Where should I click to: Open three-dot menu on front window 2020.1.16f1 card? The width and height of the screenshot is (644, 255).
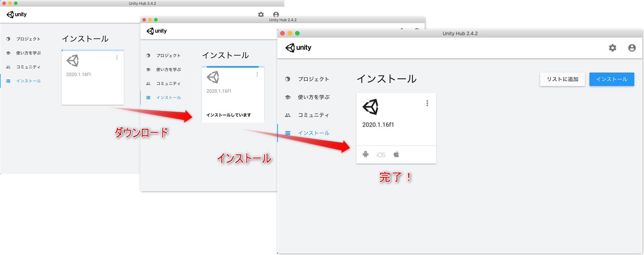coord(427,103)
